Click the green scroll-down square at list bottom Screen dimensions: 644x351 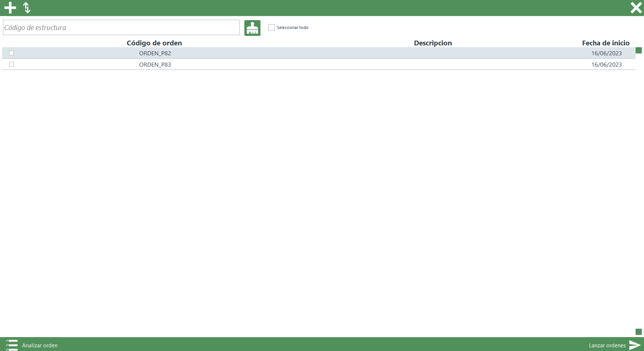point(639,332)
